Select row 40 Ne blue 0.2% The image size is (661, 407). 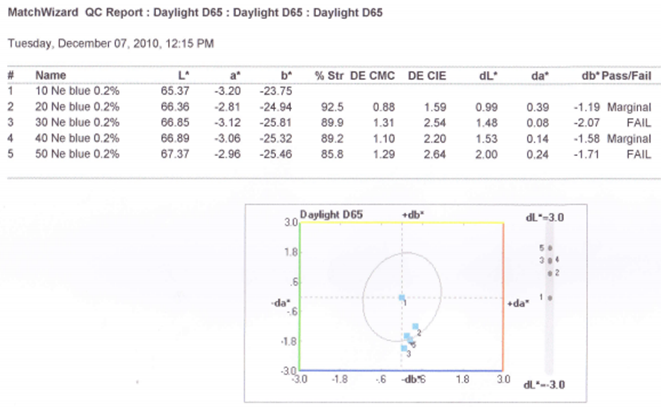tap(77, 137)
